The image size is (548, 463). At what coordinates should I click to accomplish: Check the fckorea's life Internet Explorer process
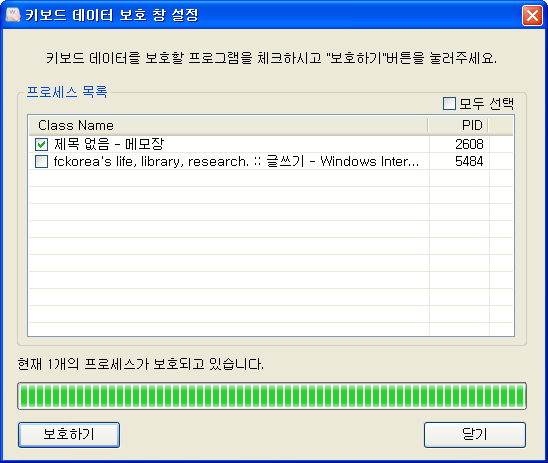point(42,161)
